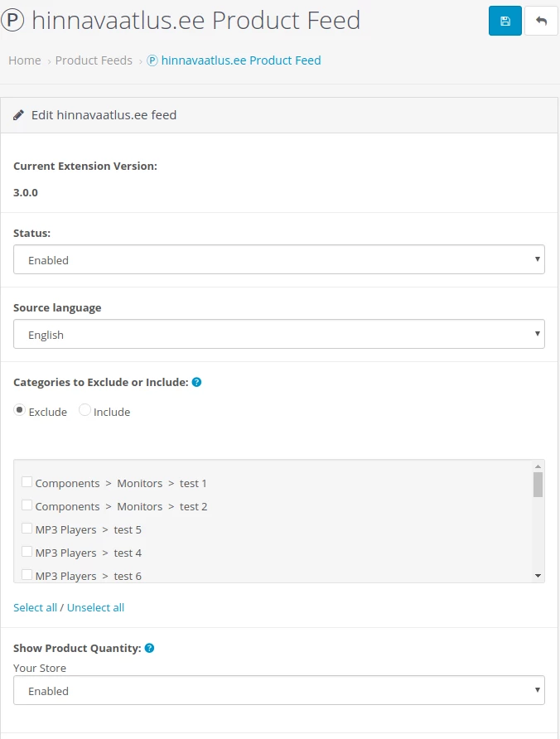Screen dimensions: 560x739
Task: Click the Unselect all link
Action: (95, 607)
